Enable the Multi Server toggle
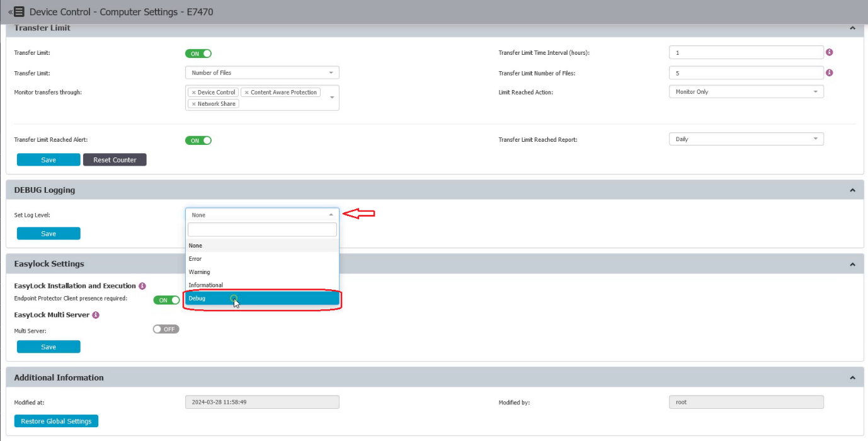868x441 pixels. tap(166, 329)
